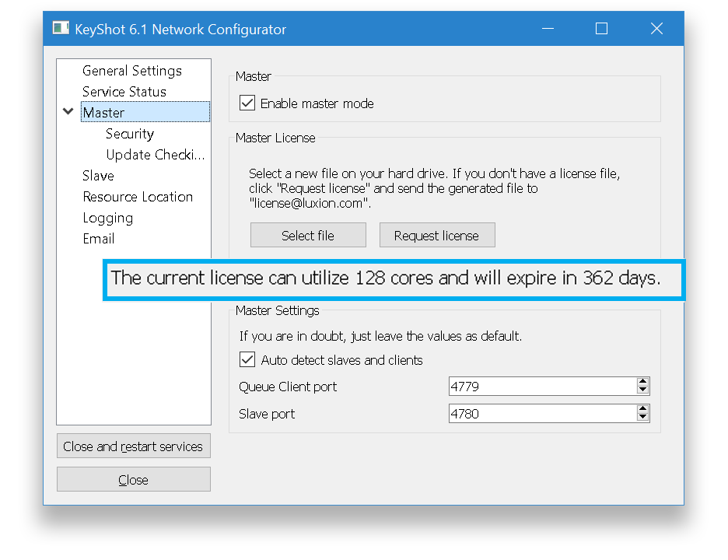Click the Slave port label

click(x=267, y=414)
